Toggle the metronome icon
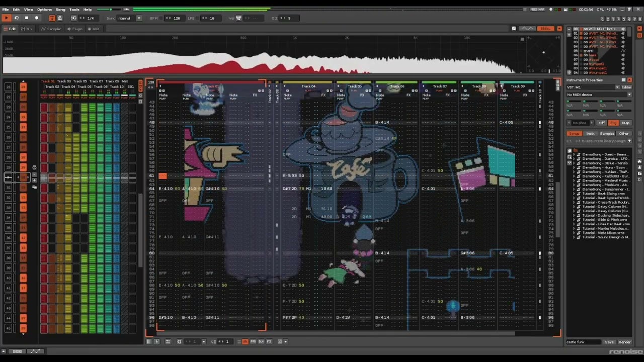 pos(60,18)
